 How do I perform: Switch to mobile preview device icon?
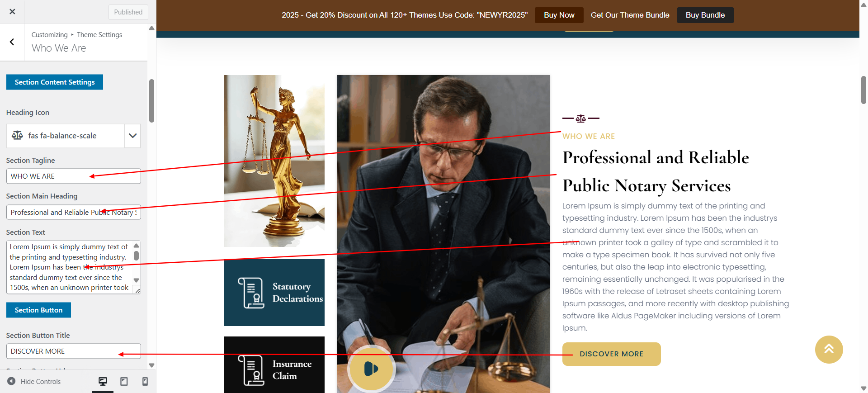(x=145, y=382)
